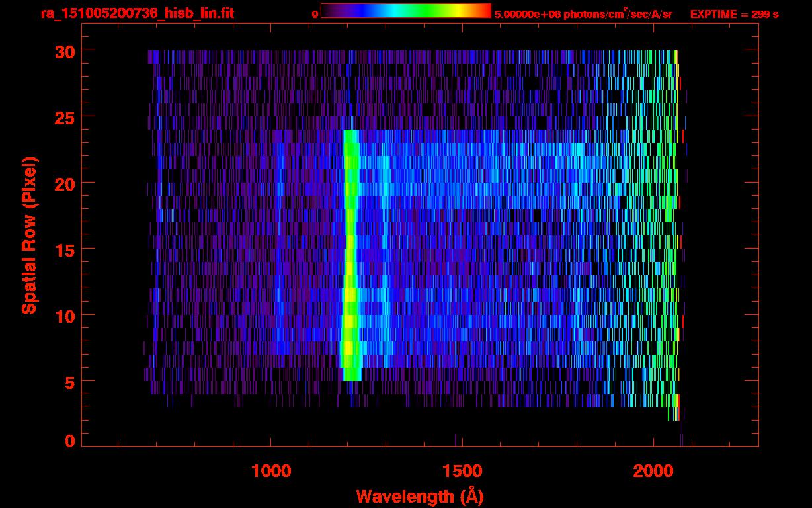
Task: Click the 1500 wavelength tick label
Action: coord(462,471)
